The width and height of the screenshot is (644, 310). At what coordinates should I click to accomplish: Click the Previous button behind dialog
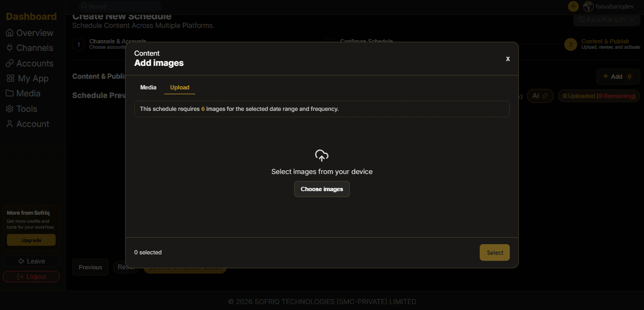(x=90, y=267)
